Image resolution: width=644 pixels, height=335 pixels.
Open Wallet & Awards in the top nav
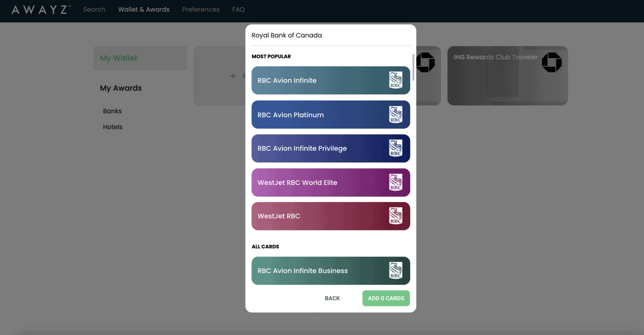[144, 9]
